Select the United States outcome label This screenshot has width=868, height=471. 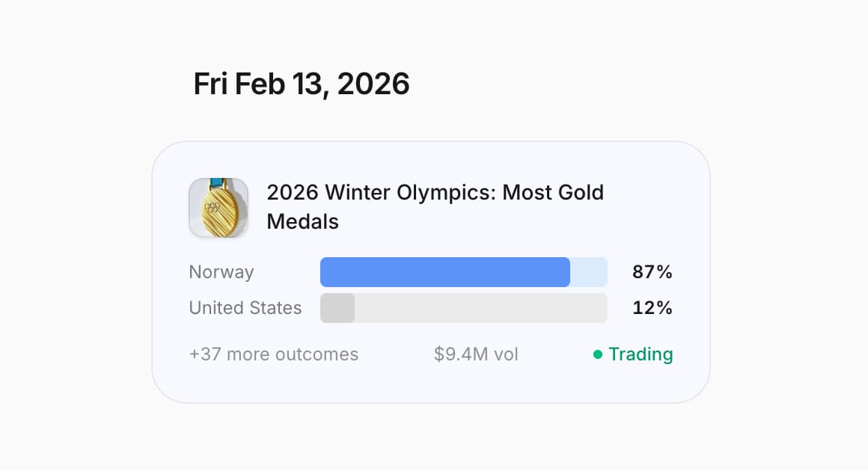(x=245, y=308)
